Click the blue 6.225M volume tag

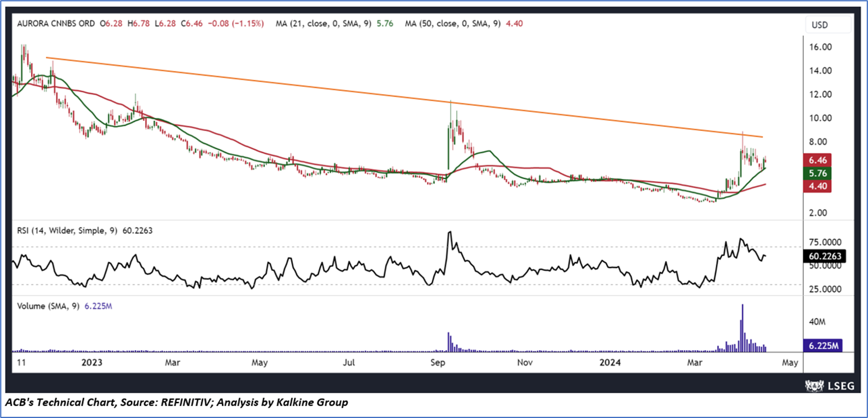coord(822,345)
